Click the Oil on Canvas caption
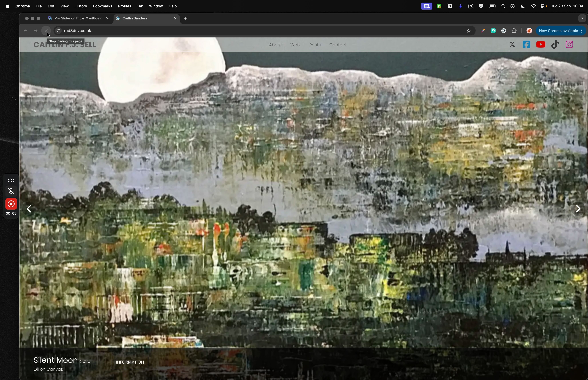The image size is (588, 380). click(48, 369)
